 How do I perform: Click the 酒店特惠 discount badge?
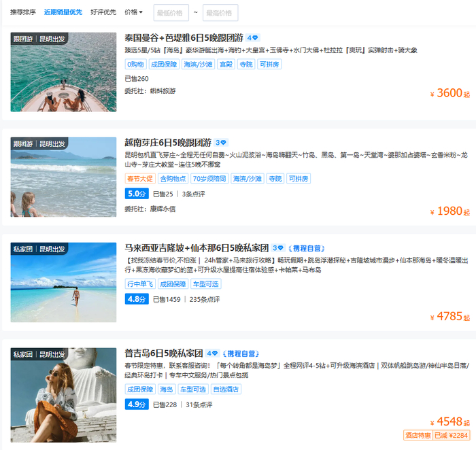coord(418,436)
